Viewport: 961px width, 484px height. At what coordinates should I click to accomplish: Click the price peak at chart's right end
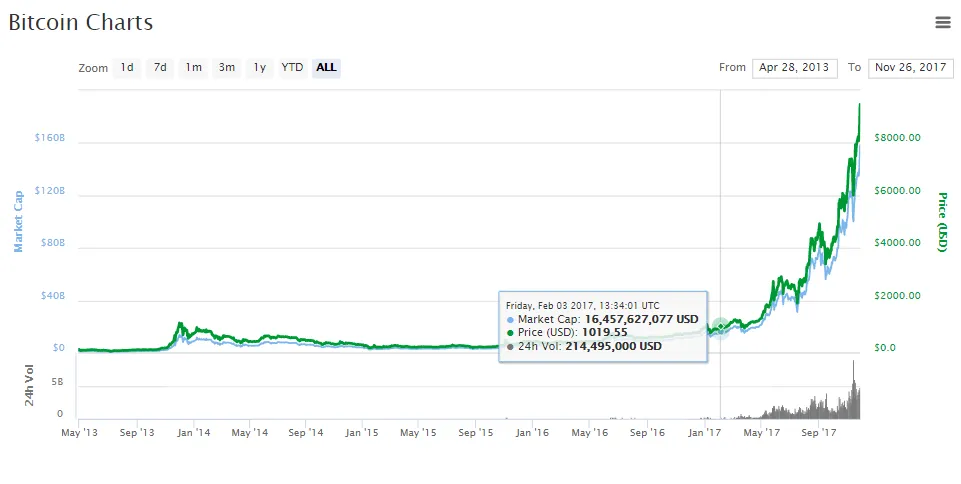tap(859, 105)
